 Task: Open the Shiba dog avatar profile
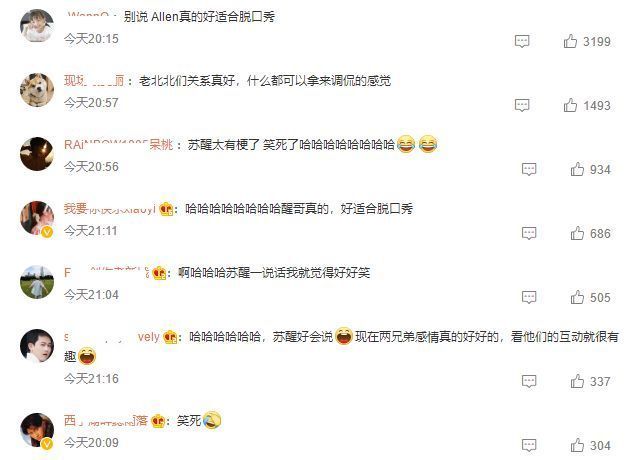(37, 90)
